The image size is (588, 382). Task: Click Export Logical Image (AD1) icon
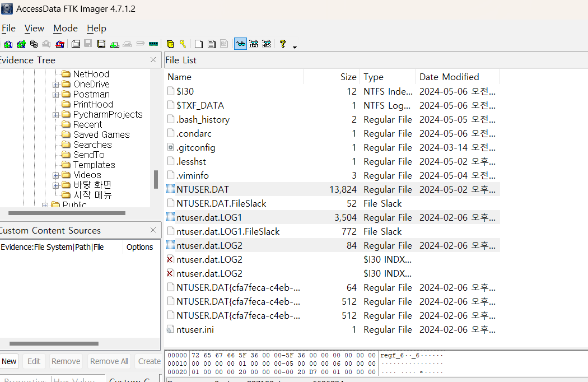(101, 44)
